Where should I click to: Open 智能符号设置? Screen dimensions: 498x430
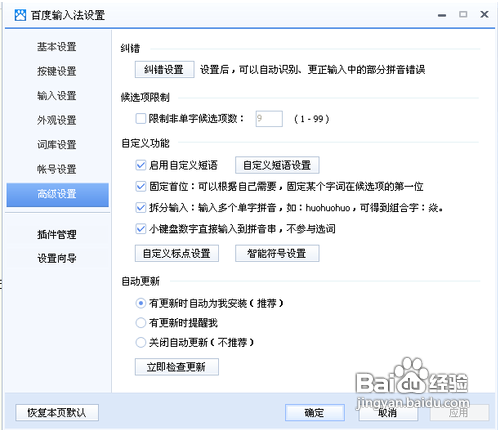pyautogui.click(x=277, y=253)
